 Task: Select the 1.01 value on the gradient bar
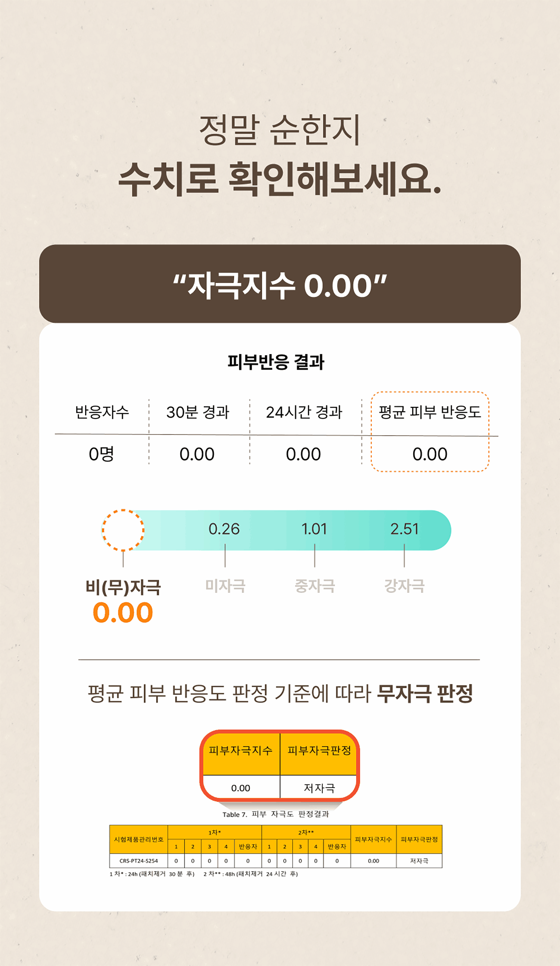(314, 529)
